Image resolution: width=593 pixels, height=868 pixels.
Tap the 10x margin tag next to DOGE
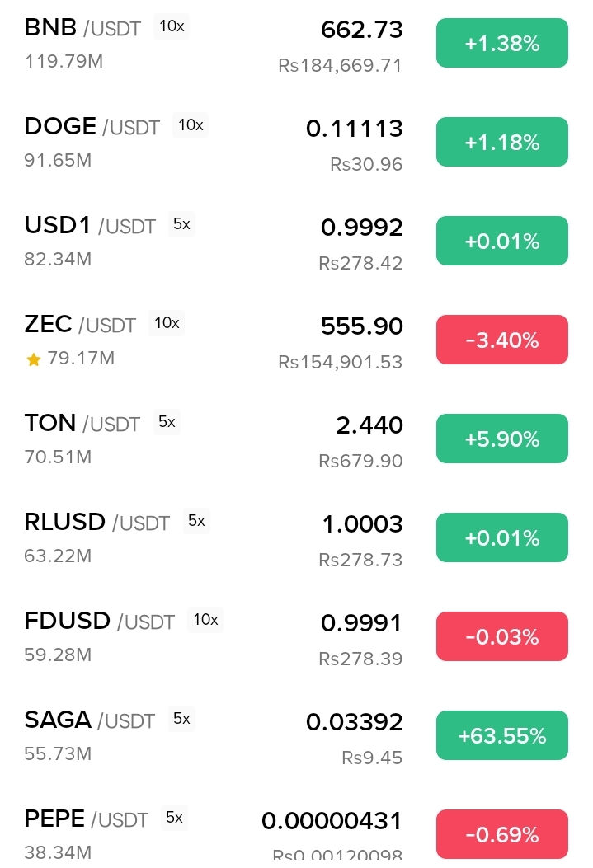pyautogui.click(x=191, y=125)
